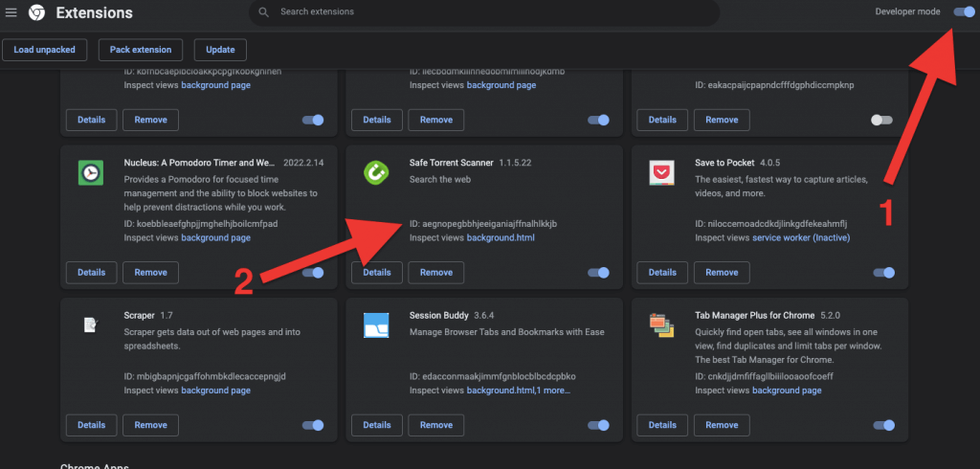This screenshot has height=469, width=980.
Task: Click the Safe Torrent Scanner ID 'aegnopegbbhjeeiganiajffnalhlkkjb'
Action: pyautogui.click(x=489, y=223)
